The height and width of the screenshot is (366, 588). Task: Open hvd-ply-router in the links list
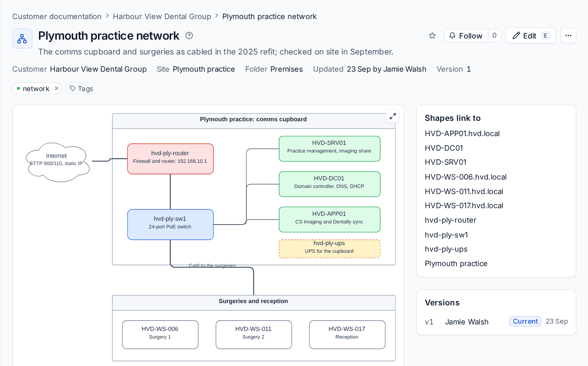point(450,220)
